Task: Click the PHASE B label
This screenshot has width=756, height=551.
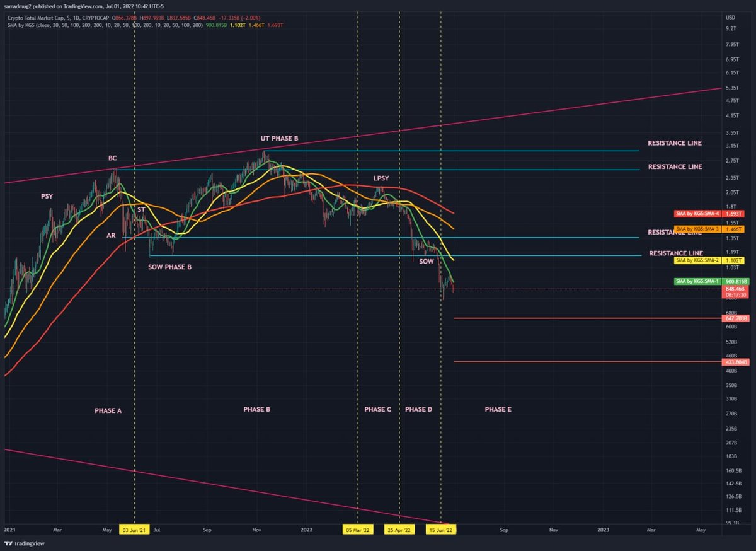Action: tap(257, 410)
